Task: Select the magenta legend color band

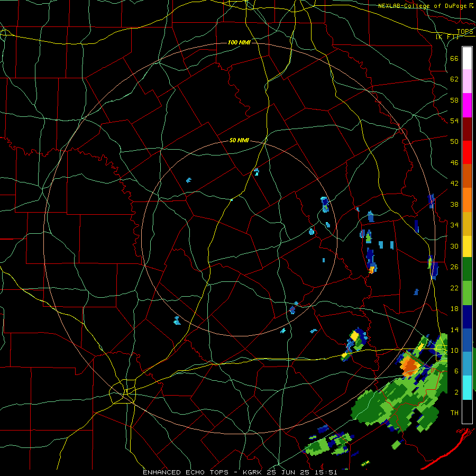Action: [x=467, y=105]
